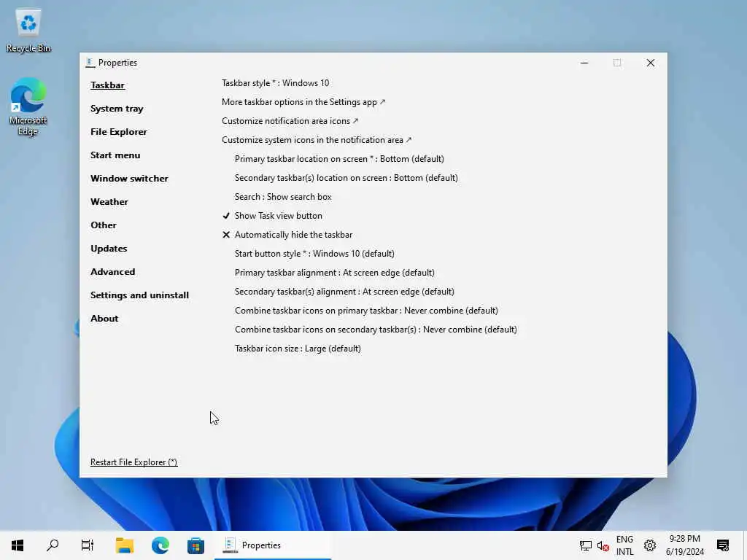
Task: Toggle Automatically hide the taskbar
Action: (287, 235)
